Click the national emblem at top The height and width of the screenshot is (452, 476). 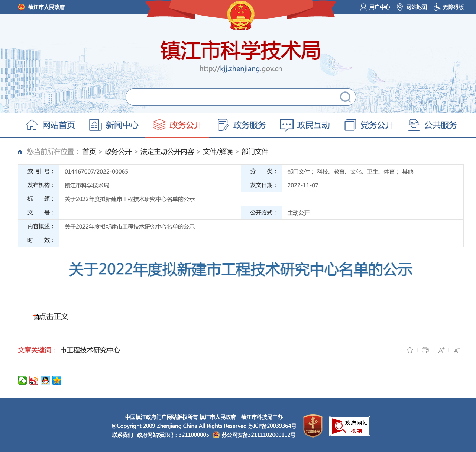pos(241,16)
